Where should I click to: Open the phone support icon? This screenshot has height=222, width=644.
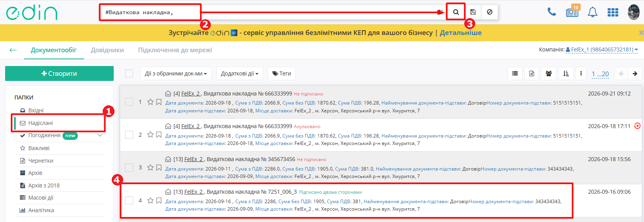pyautogui.click(x=552, y=12)
